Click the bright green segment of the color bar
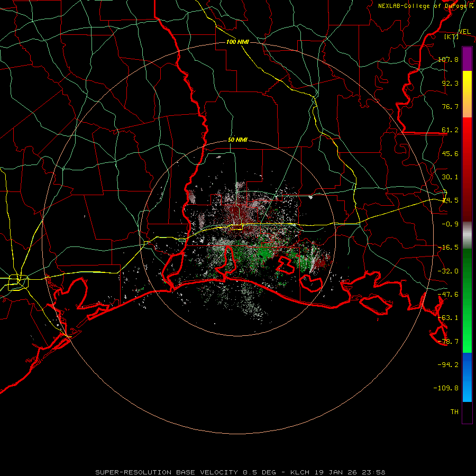 (467, 300)
